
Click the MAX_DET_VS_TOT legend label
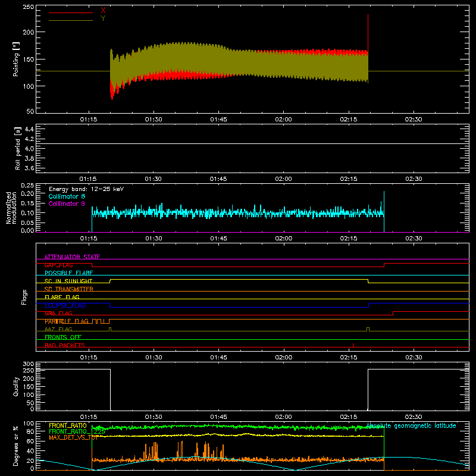73,437
